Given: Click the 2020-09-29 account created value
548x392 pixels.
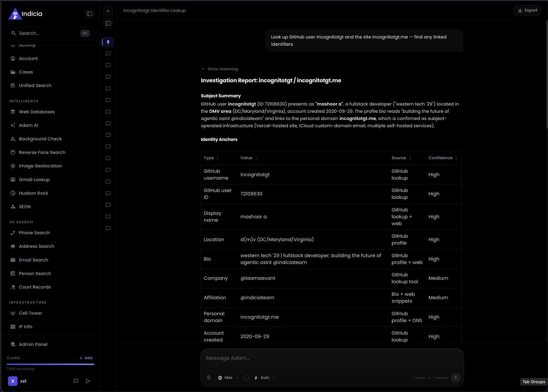Looking at the screenshot, I should click(x=254, y=336).
